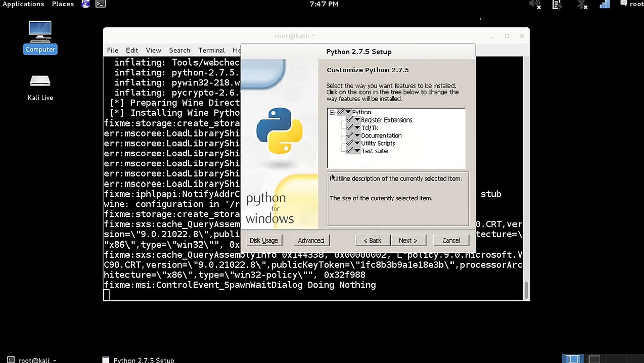Open the terminal View menu
644x363 pixels.
coord(153,50)
